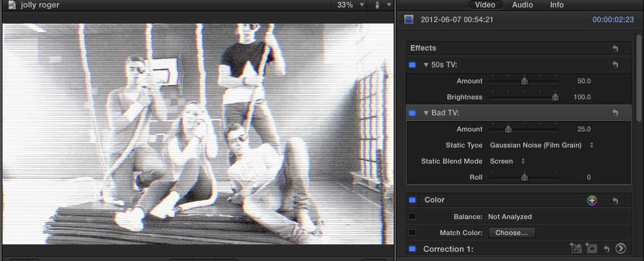
Task: Click the 50s TV Amount slider
Action: [523, 81]
